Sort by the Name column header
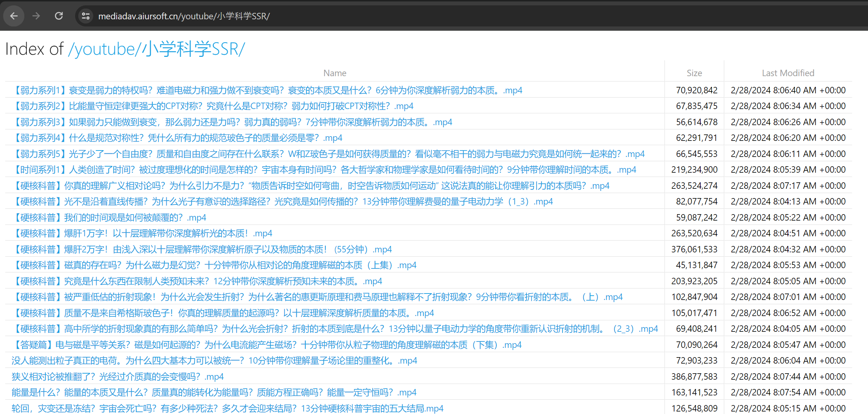This screenshot has height=414, width=868. coord(335,73)
